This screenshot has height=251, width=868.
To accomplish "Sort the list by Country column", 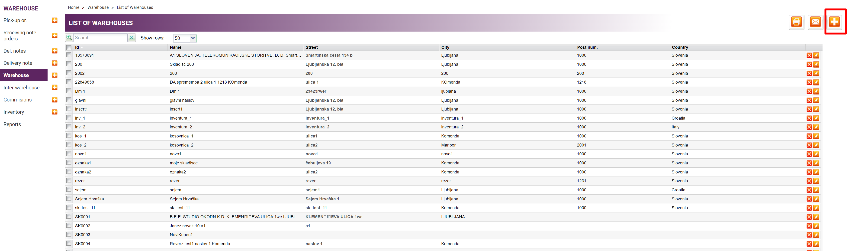I will 680,48.
